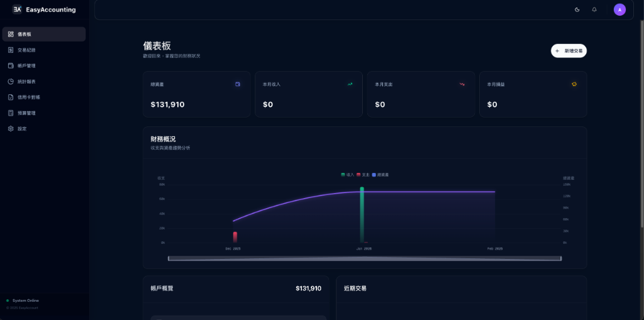The height and width of the screenshot is (320, 644).
Task: Click the "Feb 2026" axis label
Action: pyautogui.click(x=494, y=248)
